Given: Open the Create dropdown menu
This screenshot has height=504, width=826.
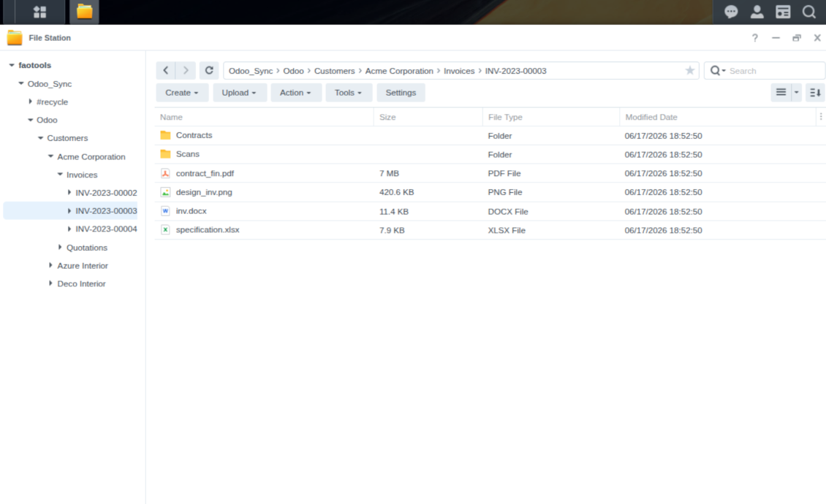Looking at the screenshot, I should 182,93.
